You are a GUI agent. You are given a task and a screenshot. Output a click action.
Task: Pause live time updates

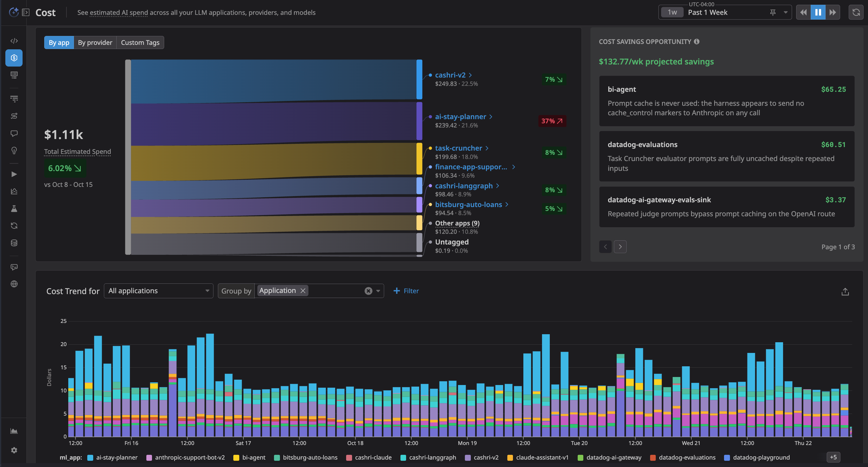click(x=818, y=12)
